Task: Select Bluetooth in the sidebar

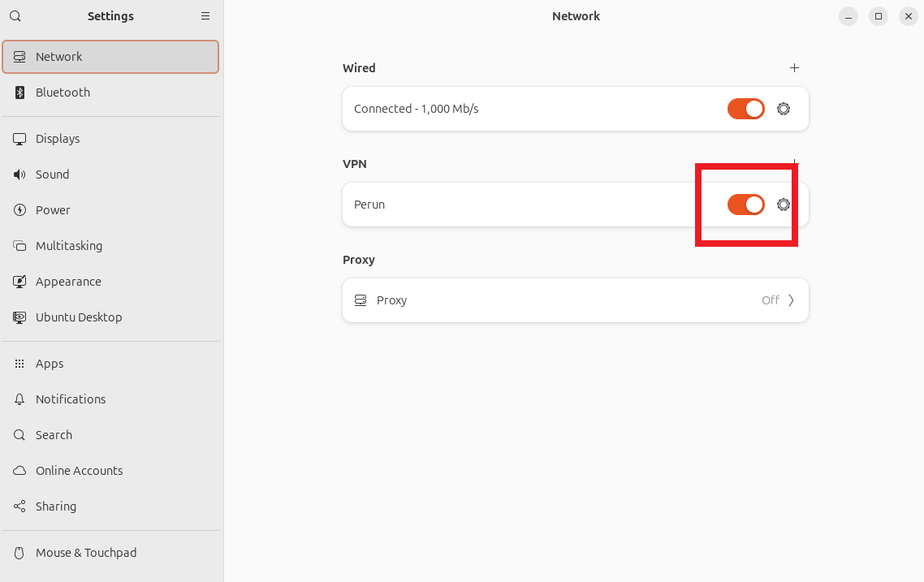Action: click(62, 92)
